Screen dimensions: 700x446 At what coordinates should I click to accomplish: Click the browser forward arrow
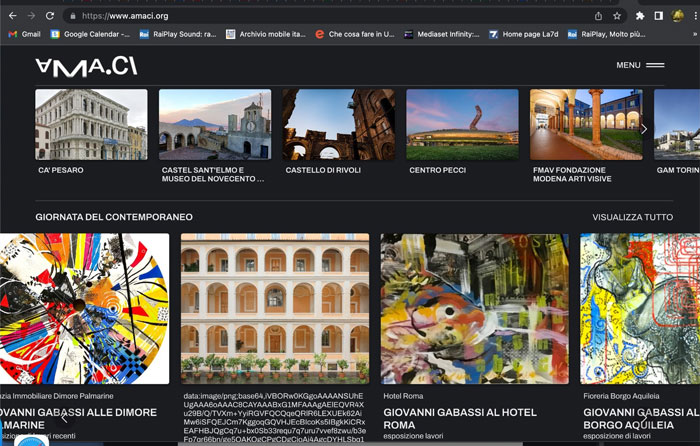coord(31,16)
